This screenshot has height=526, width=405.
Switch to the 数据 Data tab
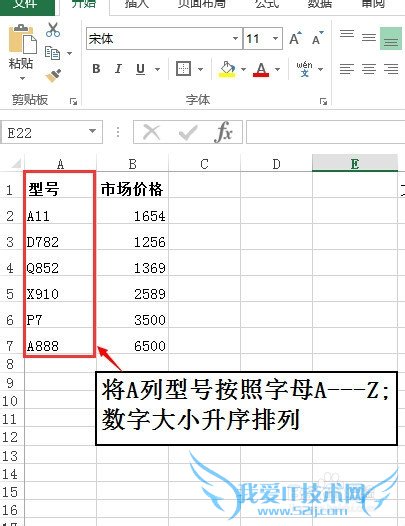coord(319,5)
